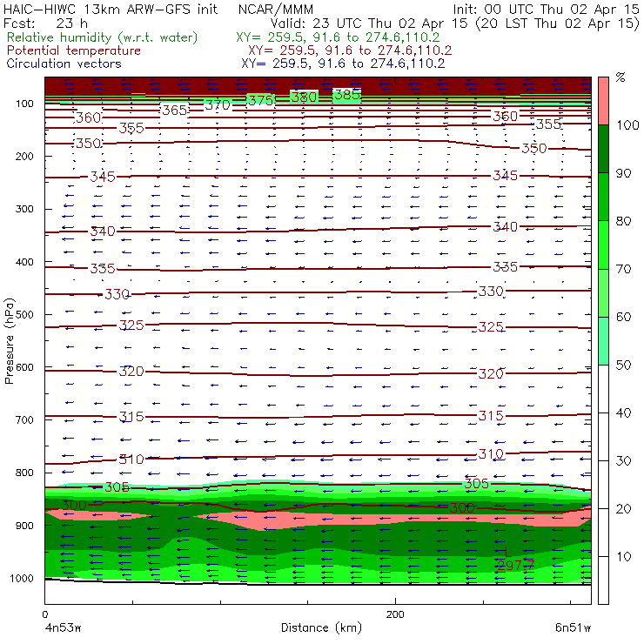Image resolution: width=644 pixels, height=644 pixels.
Task: Click the '1000' pressure axis label
Action: [21, 579]
